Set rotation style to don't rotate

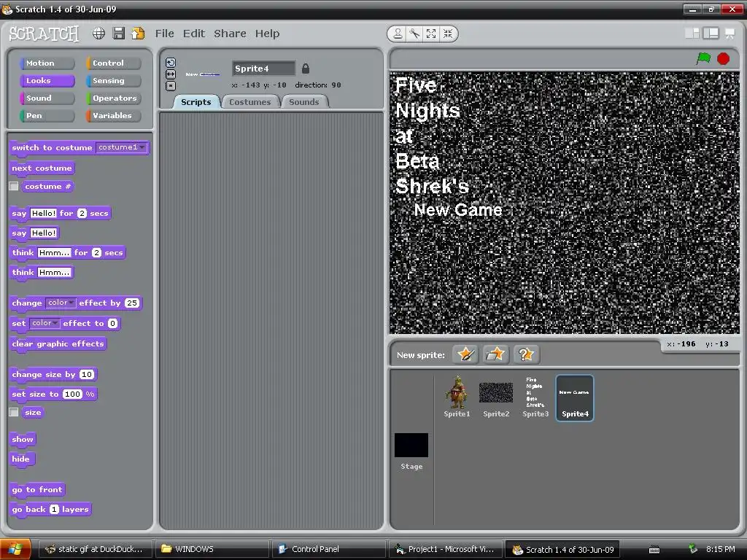(171, 86)
